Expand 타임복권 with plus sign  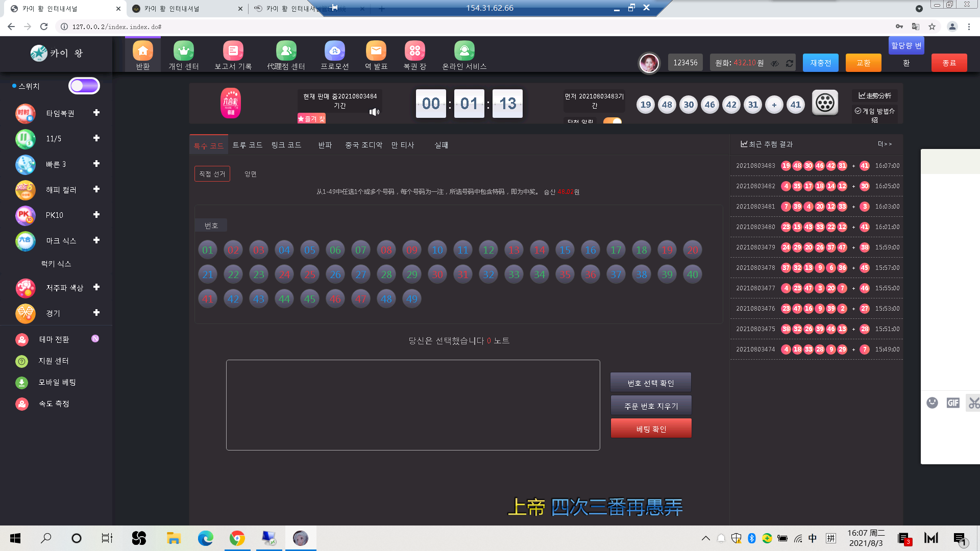click(x=96, y=113)
